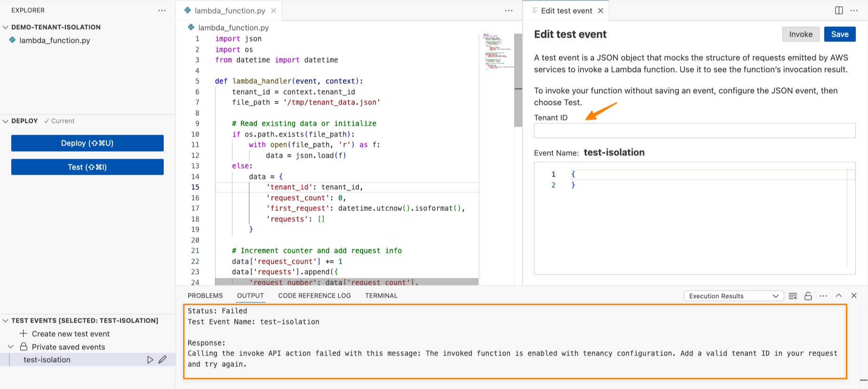868x389 pixels.
Task: Edit test-isolation event using pencil icon
Action: (x=162, y=360)
